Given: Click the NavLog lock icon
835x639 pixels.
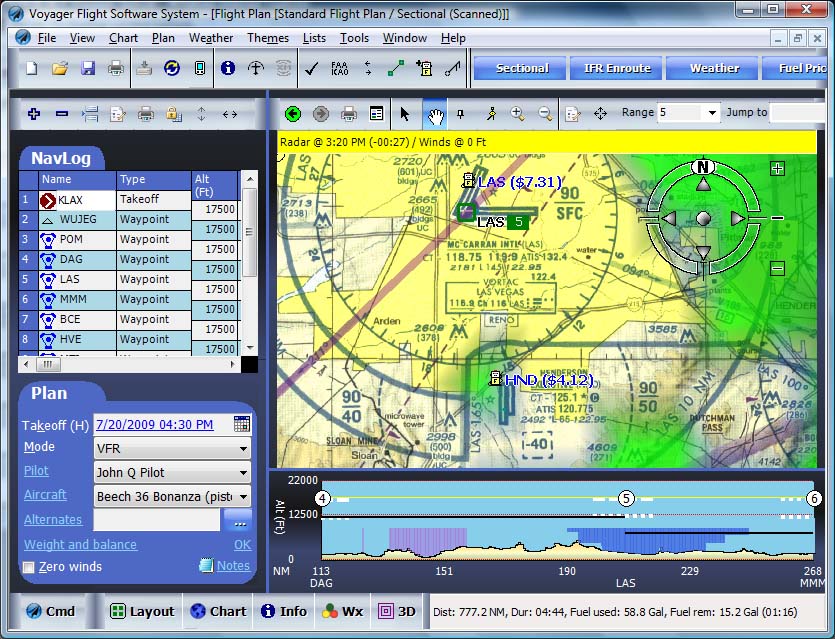Looking at the screenshot, I should 174,113.
